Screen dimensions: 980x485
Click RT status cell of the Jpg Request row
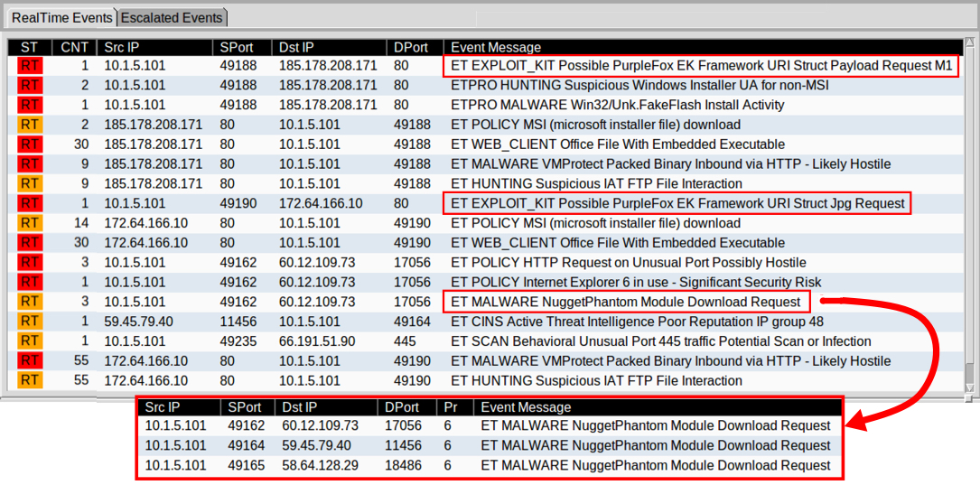[29, 204]
